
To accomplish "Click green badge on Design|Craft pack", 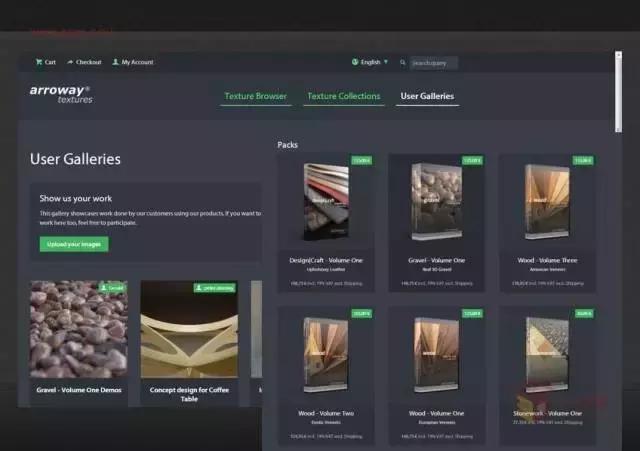I will pyautogui.click(x=362, y=160).
